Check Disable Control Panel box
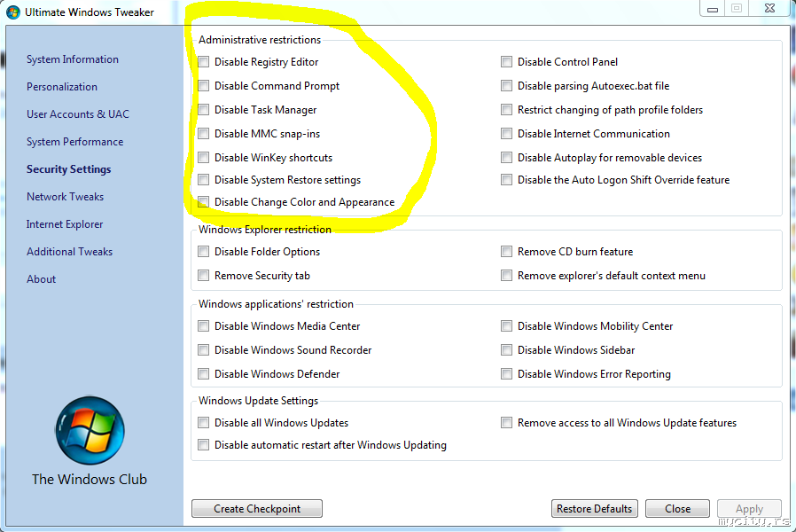 [x=507, y=62]
